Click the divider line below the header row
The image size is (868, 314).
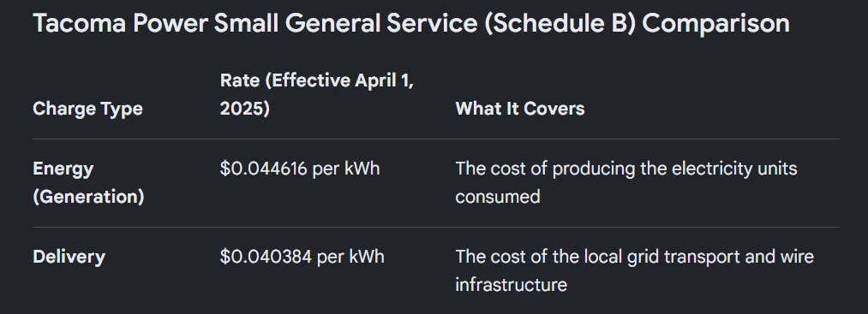tap(435, 139)
